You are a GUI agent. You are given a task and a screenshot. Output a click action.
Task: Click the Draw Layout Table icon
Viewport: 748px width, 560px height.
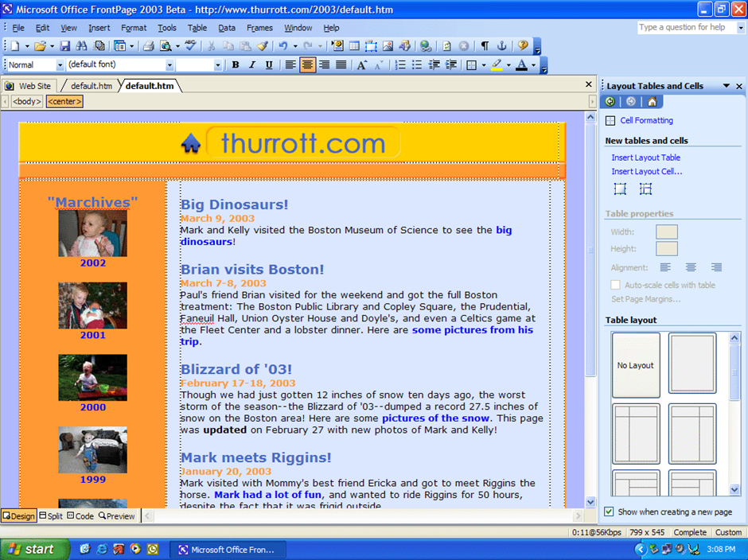click(620, 189)
